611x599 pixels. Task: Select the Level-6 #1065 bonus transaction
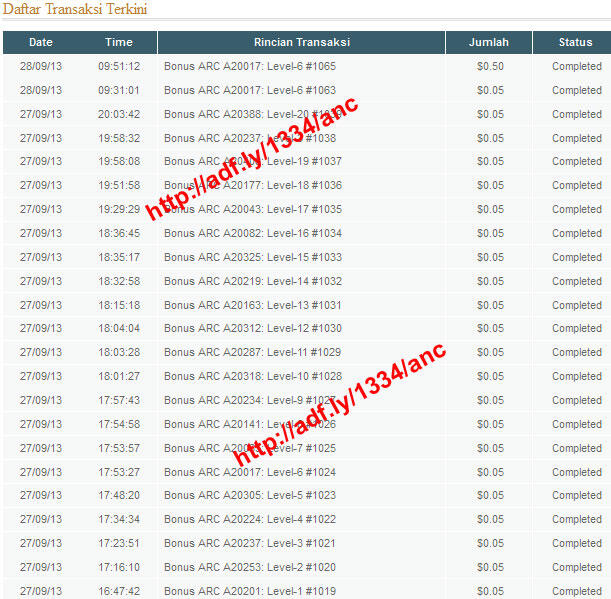point(250,66)
